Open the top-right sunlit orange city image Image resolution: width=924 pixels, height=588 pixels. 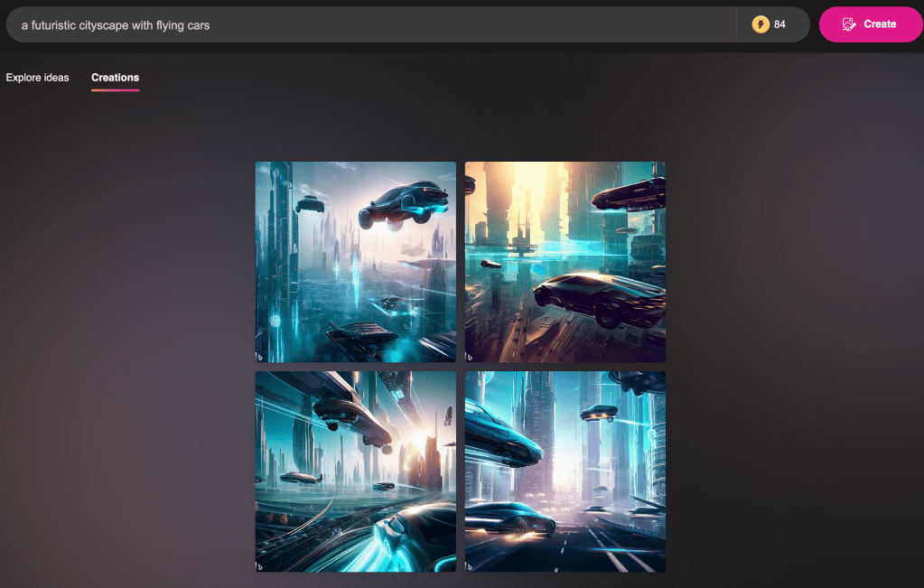(x=565, y=262)
